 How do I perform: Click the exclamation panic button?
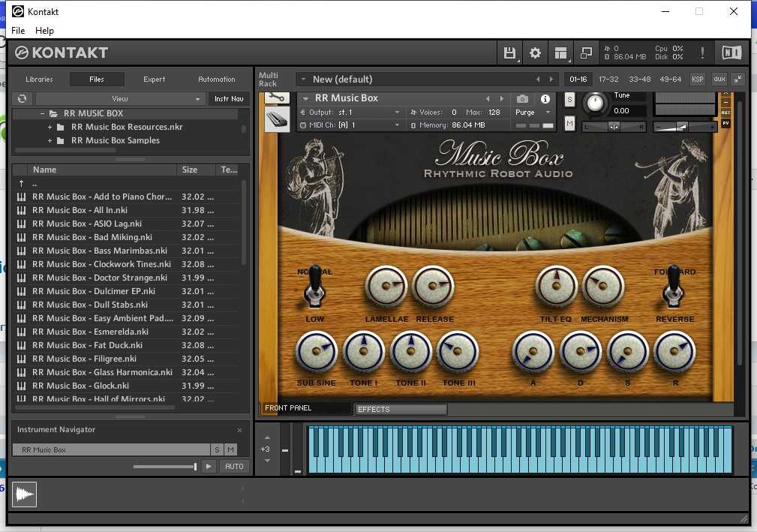(x=702, y=53)
